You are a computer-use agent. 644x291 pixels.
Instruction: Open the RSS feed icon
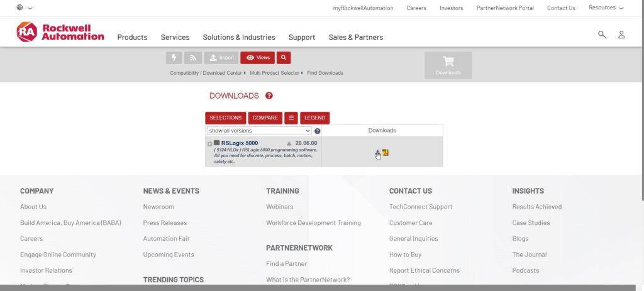coord(193,58)
